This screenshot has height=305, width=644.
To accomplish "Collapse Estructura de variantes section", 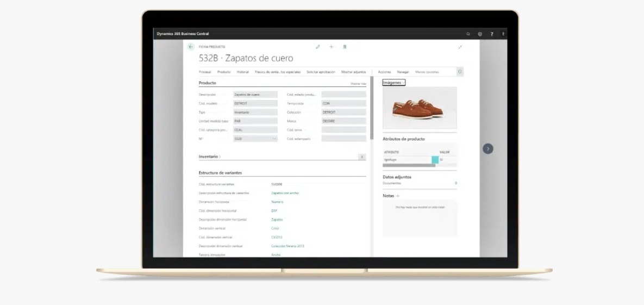I will click(x=220, y=173).
